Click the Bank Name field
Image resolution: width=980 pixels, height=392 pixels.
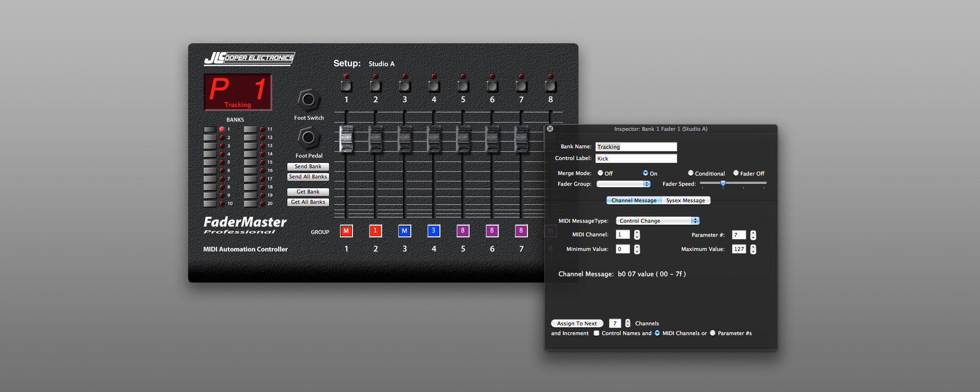pos(636,147)
